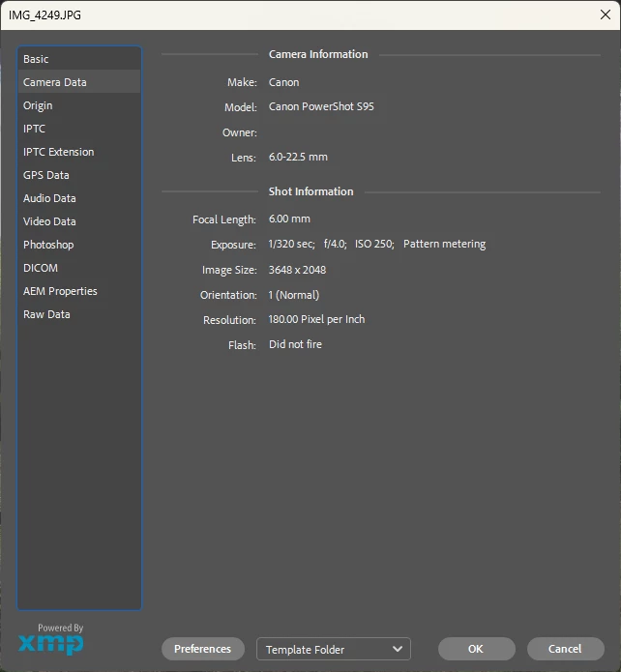Open the Raw Data section
621x672 pixels.
coord(79,314)
